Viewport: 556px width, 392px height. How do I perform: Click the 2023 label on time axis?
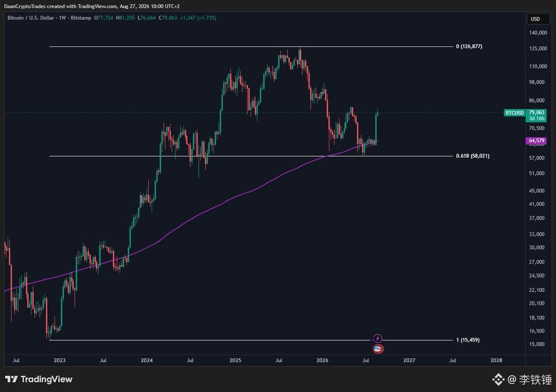click(x=59, y=360)
